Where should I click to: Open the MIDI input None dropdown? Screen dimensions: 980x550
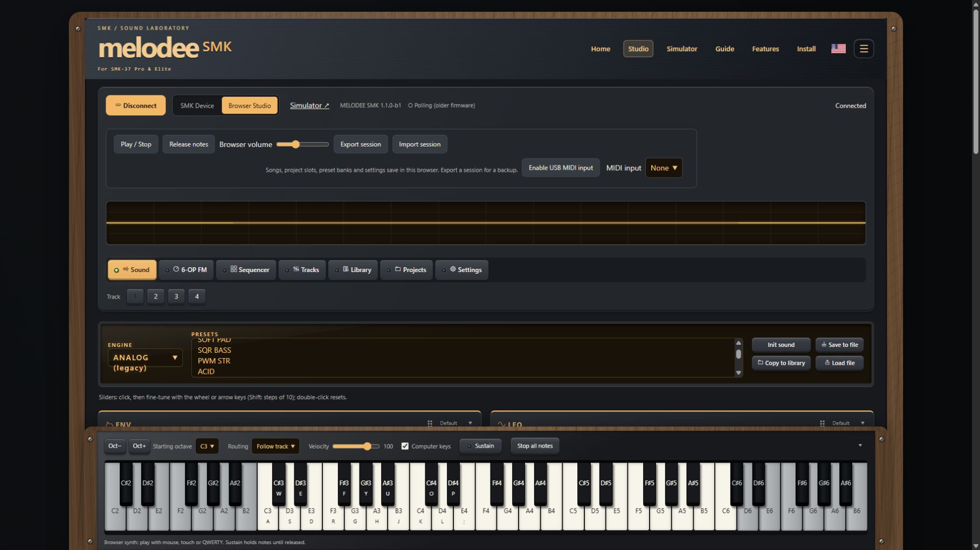[x=664, y=168]
